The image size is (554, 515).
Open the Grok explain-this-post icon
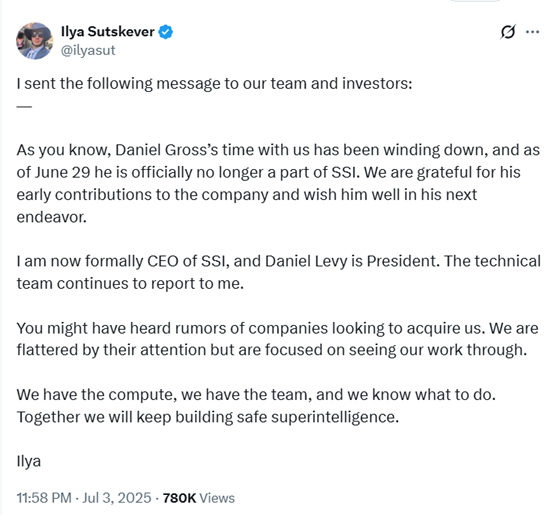(508, 32)
